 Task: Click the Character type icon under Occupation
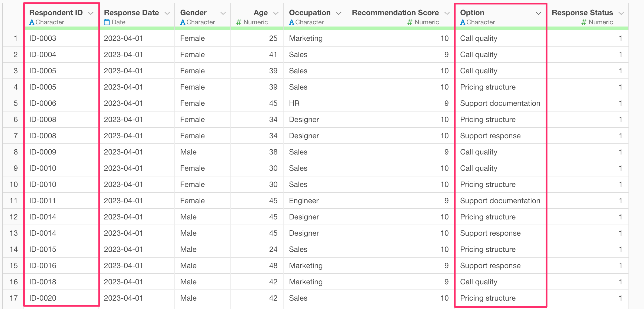[291, 22]
